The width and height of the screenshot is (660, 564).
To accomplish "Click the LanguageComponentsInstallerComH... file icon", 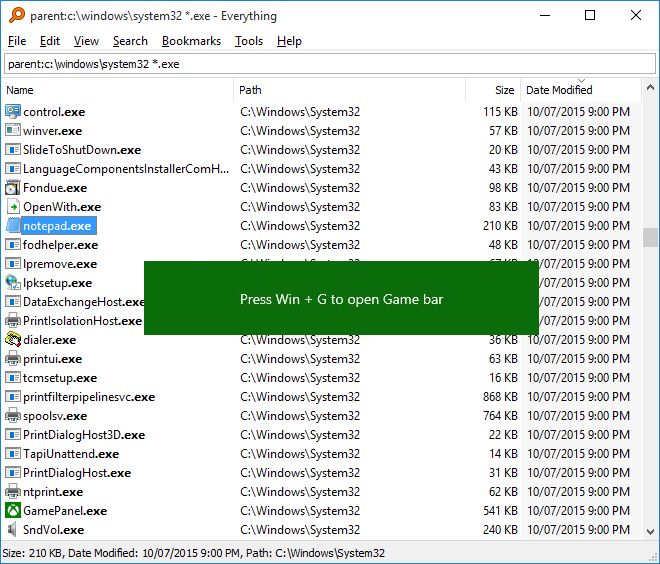I will tap(13, 168).
